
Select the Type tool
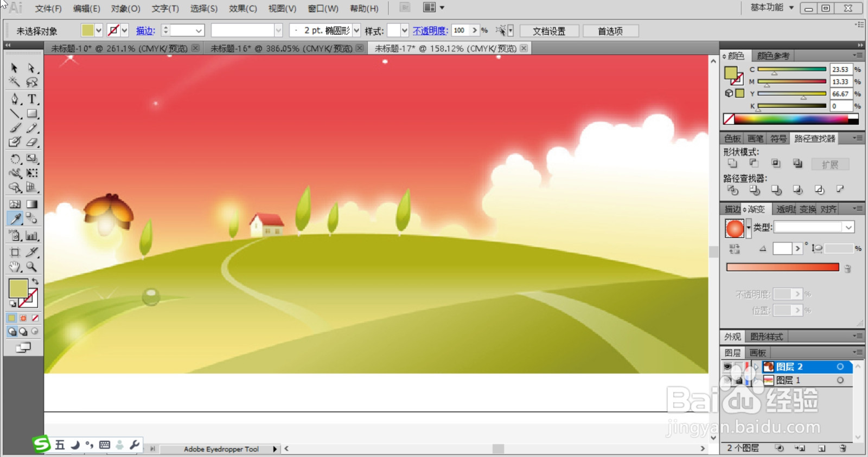[x=32, y=99]
